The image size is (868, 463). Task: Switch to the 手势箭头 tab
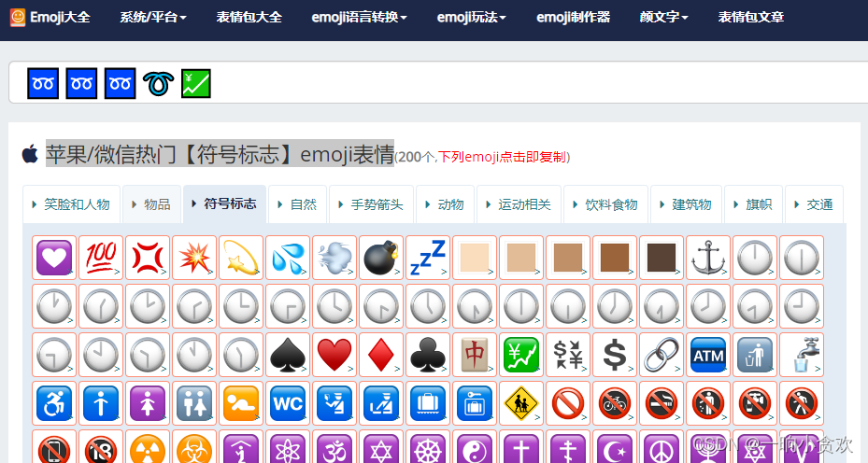372,204
